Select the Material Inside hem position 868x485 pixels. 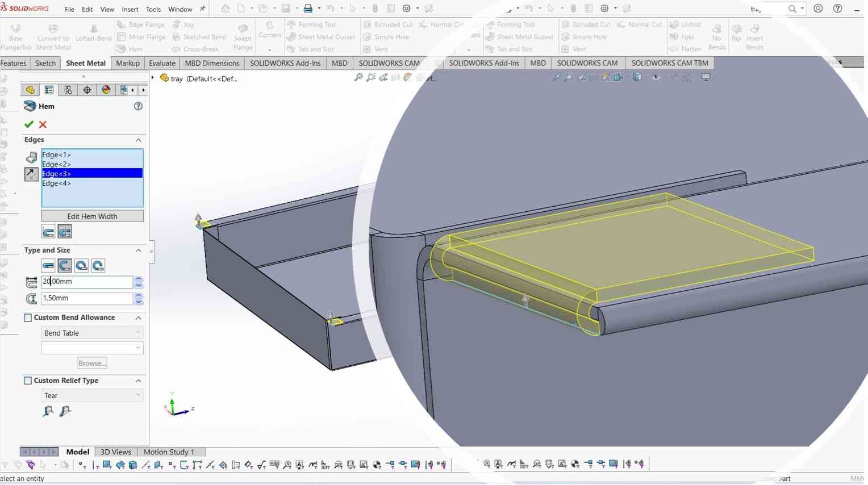pyautogui.click(x=48, y=232)
